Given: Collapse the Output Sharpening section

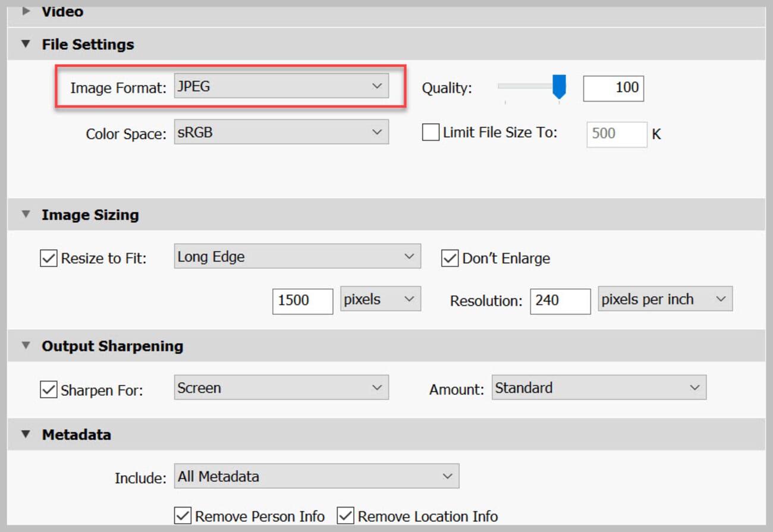Looking at the screenshot, I should click(x=26, y=346).
